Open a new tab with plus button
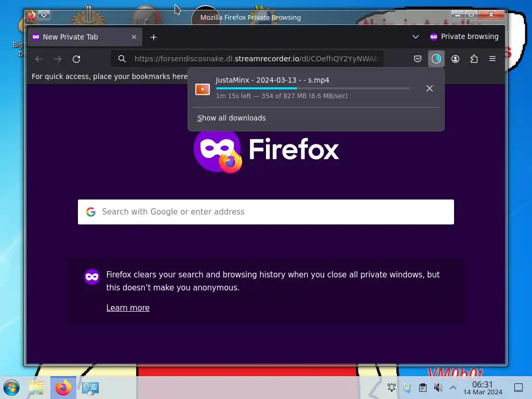This screenshot has width=532, height=399. point(153,37)
